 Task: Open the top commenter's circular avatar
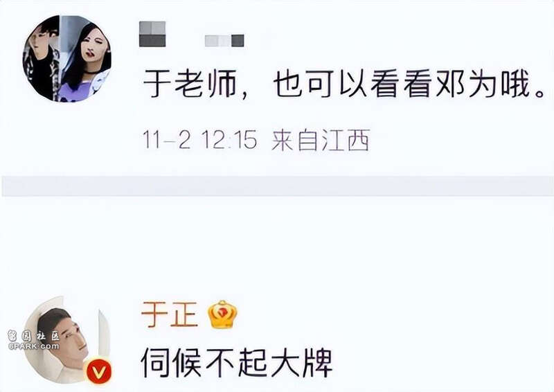(67, 58)
